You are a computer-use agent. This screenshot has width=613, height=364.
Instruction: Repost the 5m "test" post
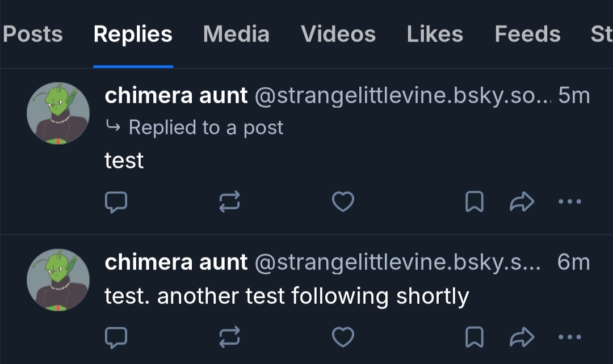click(x=230, y=201)
